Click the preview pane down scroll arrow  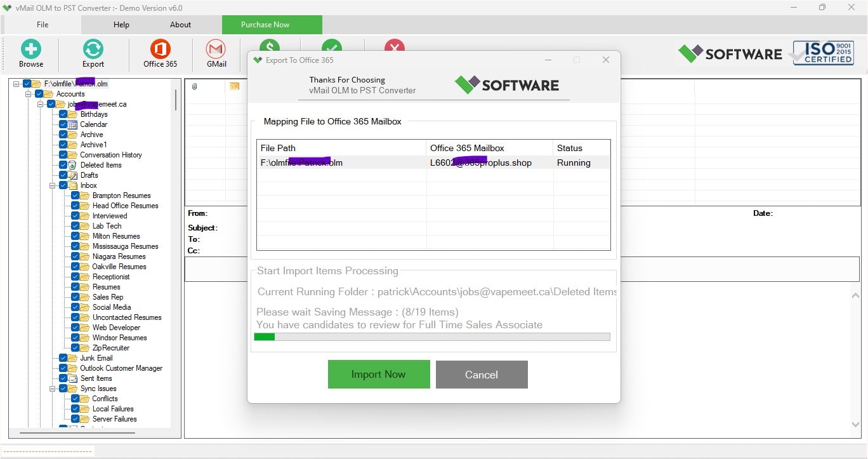pyautogui.click(x=855, y=425)
